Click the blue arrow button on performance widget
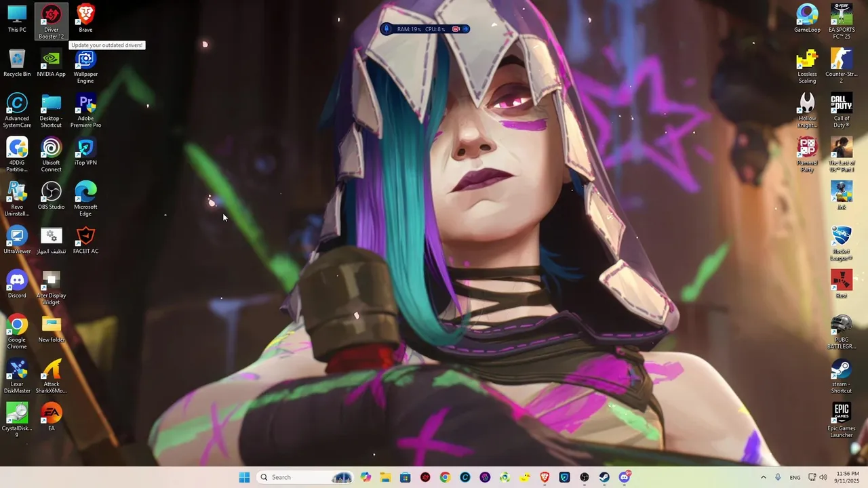This screenshot has height=488, width=868. tap(465, 29)
